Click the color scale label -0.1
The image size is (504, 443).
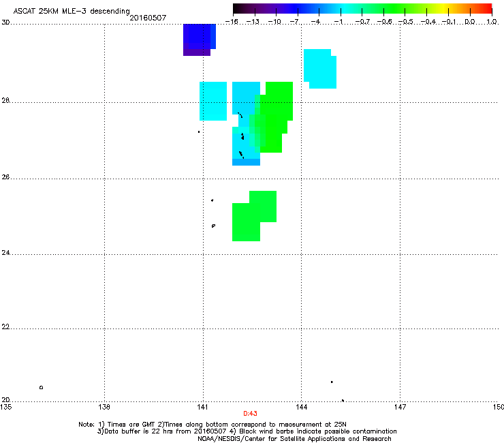[450, 22]
